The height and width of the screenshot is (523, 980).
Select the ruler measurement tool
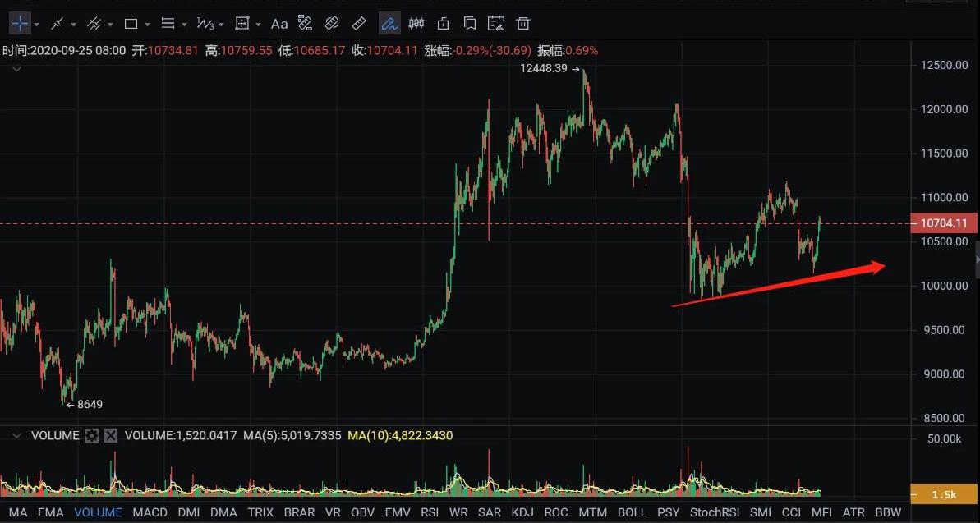[359, 23]
